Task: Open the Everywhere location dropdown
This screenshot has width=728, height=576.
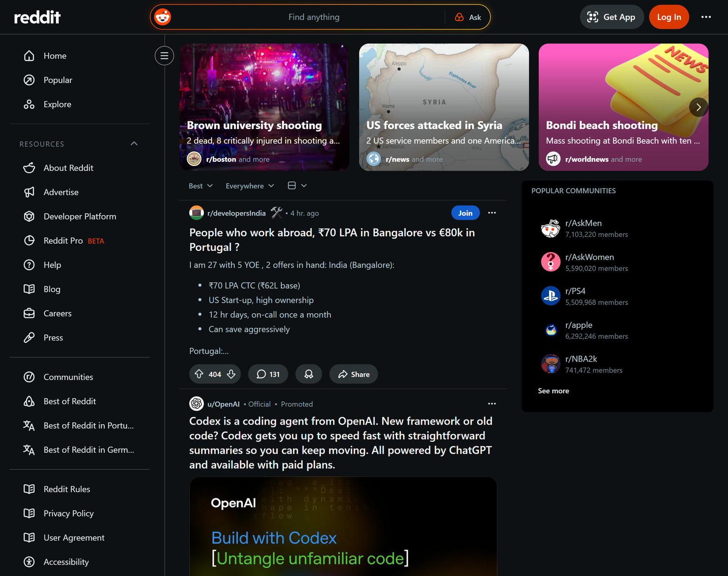Action: click(250, 186)
